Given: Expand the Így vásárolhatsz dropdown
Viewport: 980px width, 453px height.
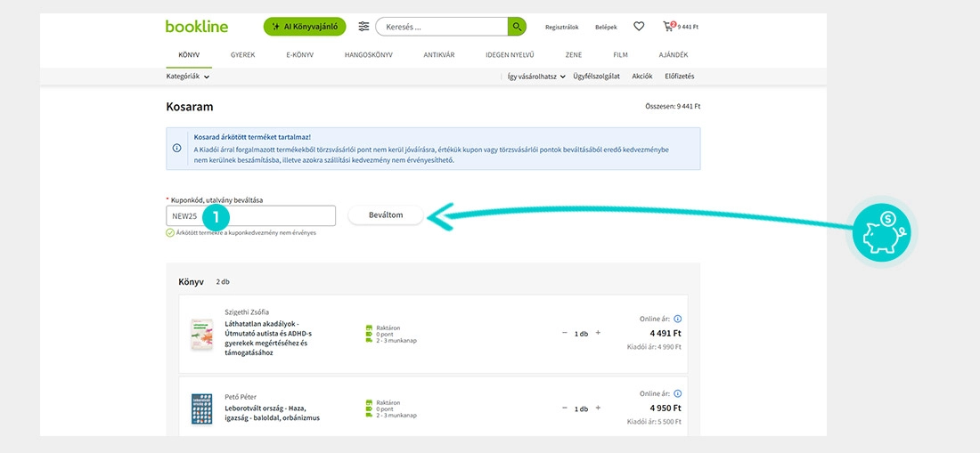Looking at the screenshot, I should coord(535,77).
